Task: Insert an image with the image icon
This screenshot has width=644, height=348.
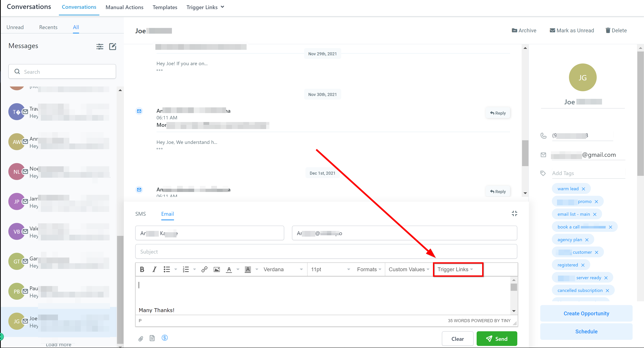Action: point(217,269)
